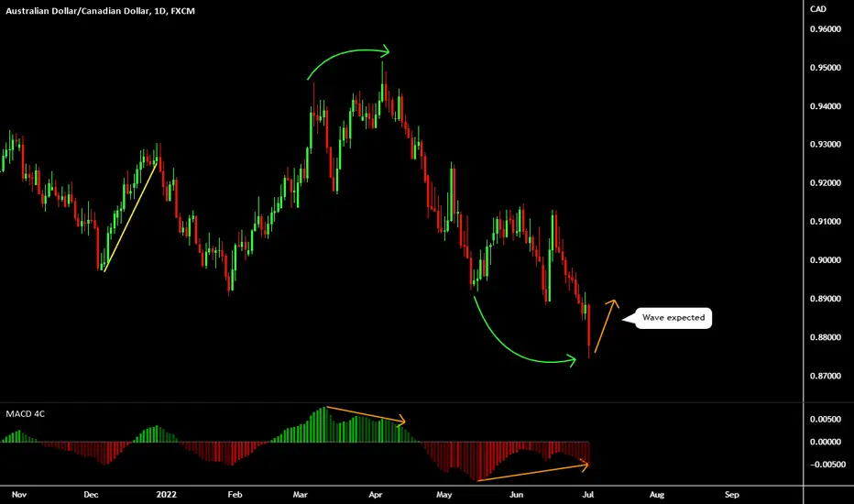Click the Dec label on time axis

click(x=91, y=495)
